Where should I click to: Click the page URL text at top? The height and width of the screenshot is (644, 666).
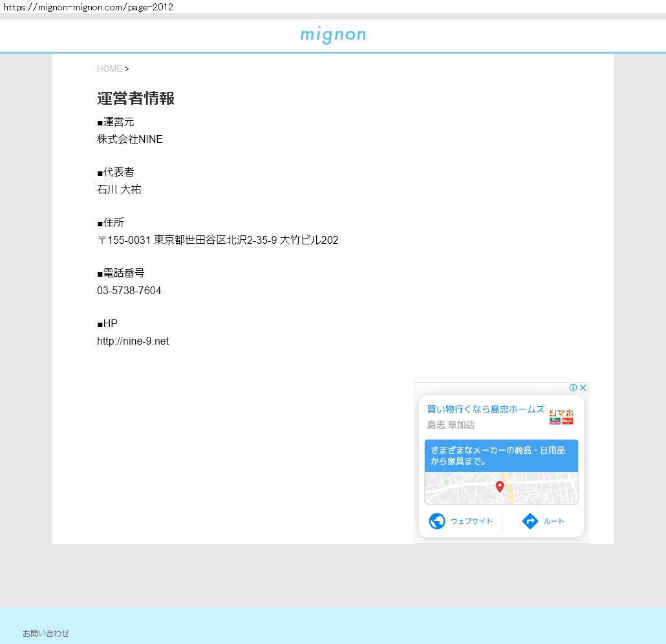(88, 7)
